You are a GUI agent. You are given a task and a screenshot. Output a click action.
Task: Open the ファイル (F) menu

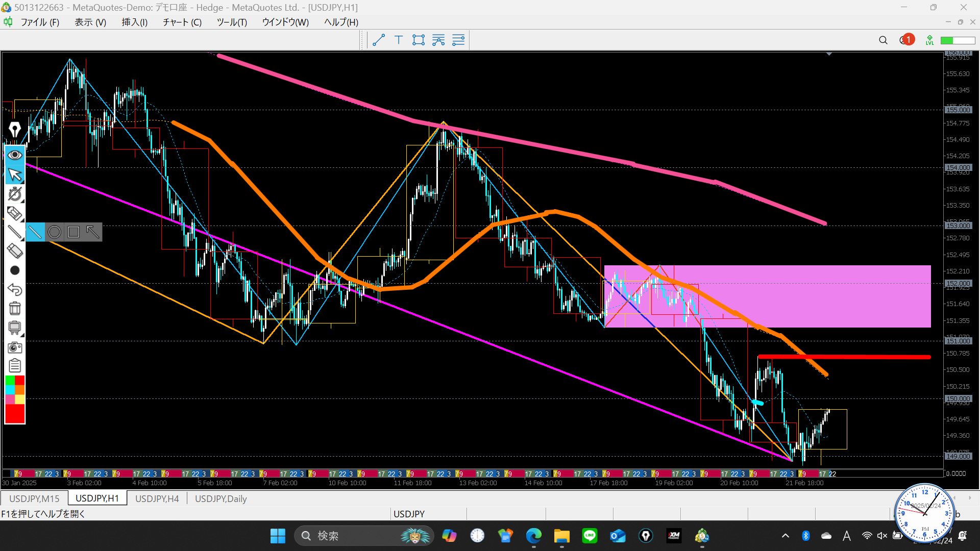pyautogui.click(x=40, y=22)
